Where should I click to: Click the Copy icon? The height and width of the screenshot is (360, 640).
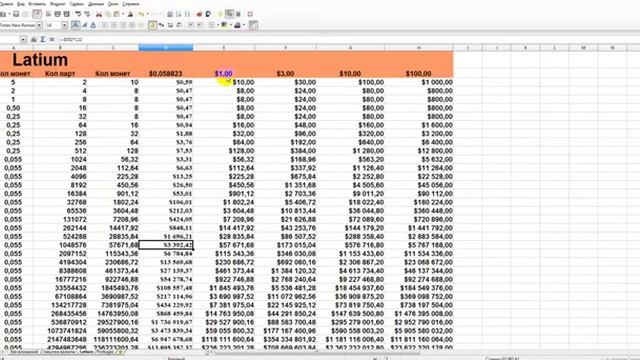tap(108, 14)
